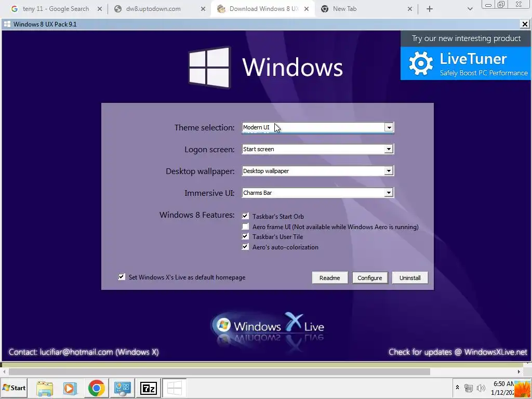The height and width of the screenshot is (399, 532).
Task: Launch Windows Media Player from taskbar
Action: (70, 388)
